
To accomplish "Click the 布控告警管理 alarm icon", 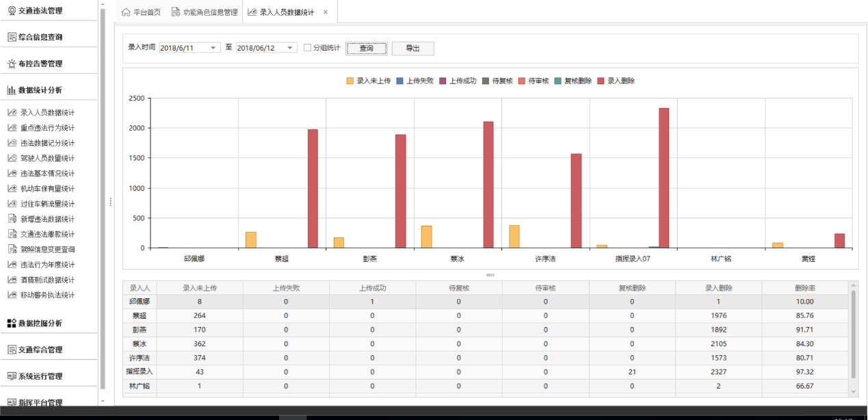I will point(12,64).
